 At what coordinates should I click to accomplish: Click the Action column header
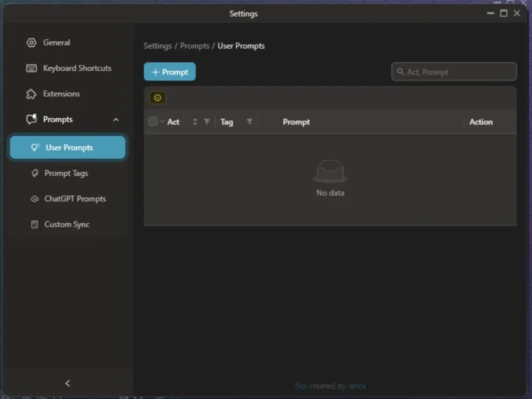[481, 122]
